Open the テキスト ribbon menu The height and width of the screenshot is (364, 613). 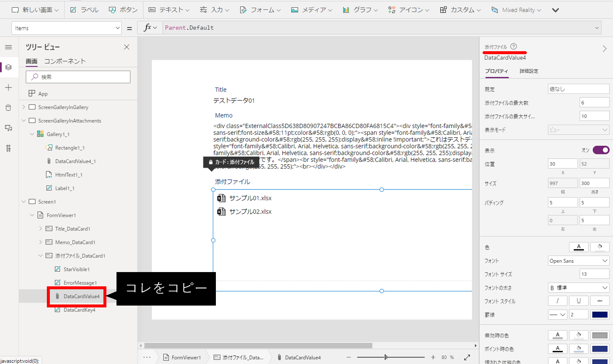pos(169,10)
